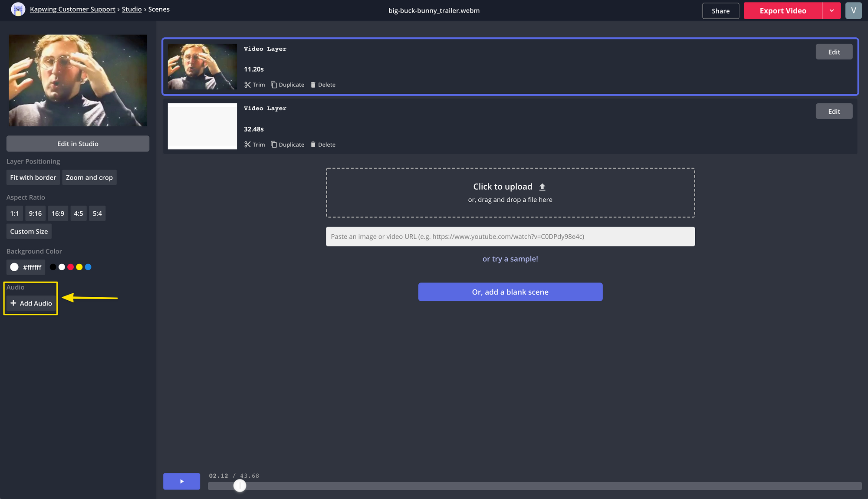Click Or, add a blank scene

510,292
